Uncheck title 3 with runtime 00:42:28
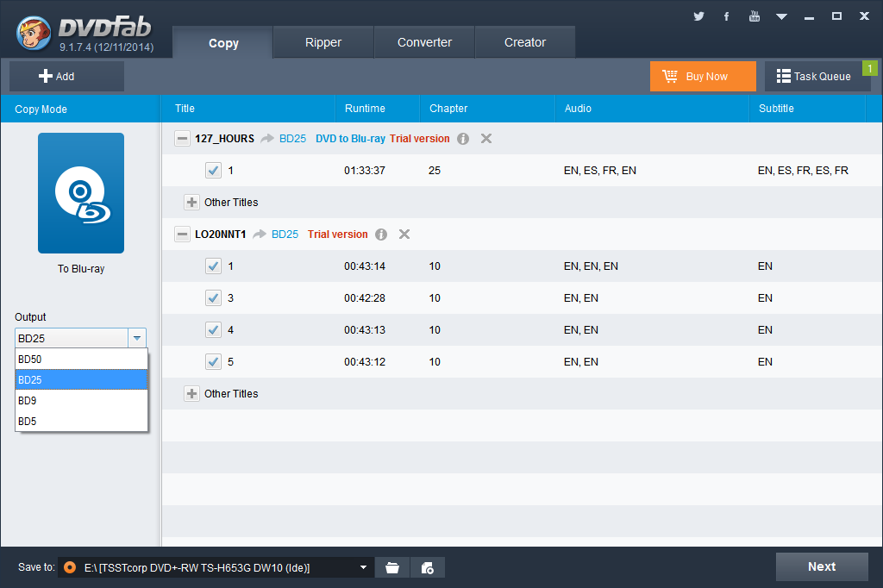The width and height of the screenshot is (883, 588). click(214, 298)
